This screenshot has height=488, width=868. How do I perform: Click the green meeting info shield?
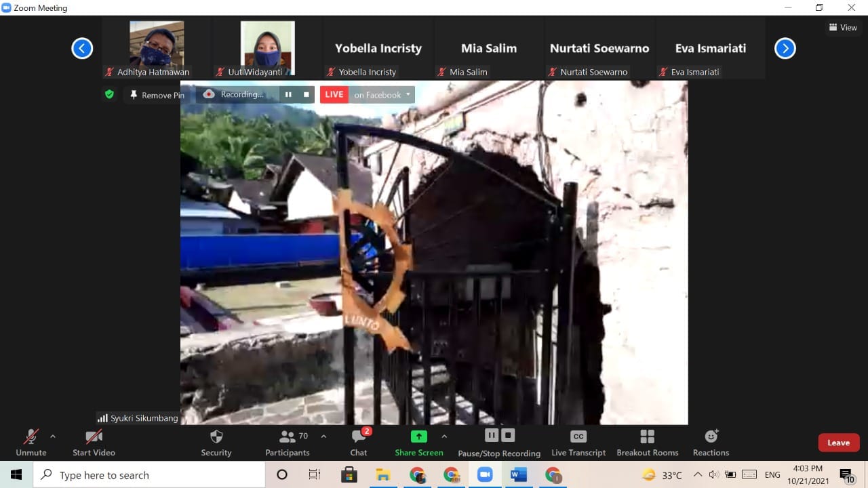109,94
